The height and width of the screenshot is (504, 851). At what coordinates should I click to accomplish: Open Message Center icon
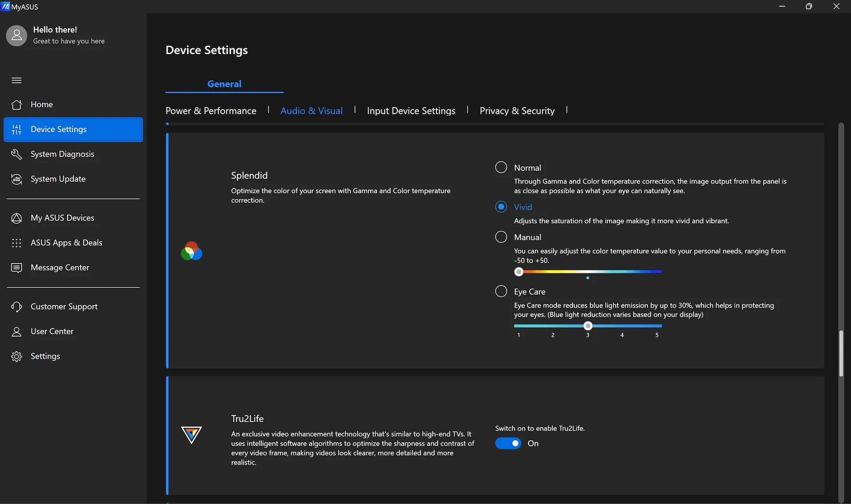coord(16,268)
